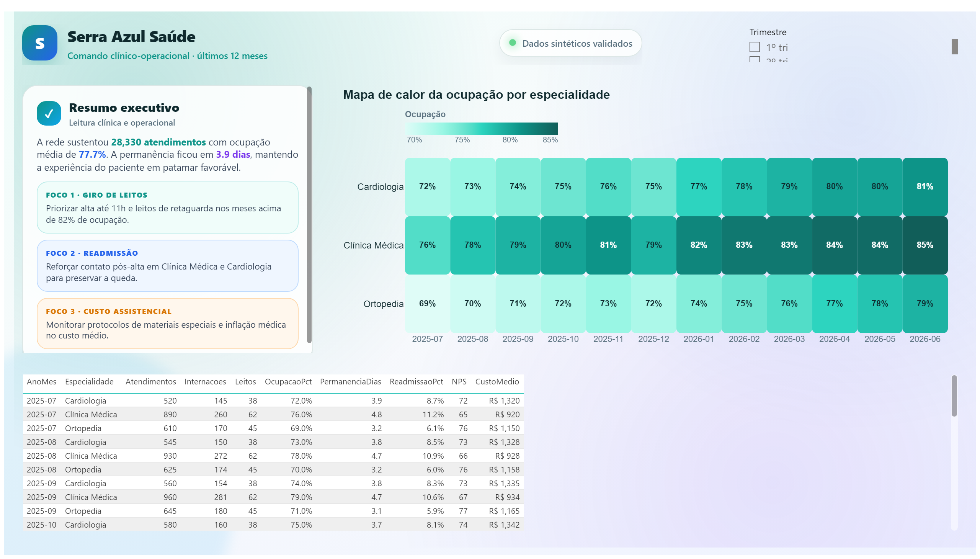980x559 pixels.
Task: Select the Foco 2 Readmissão card
Action: 167,266
